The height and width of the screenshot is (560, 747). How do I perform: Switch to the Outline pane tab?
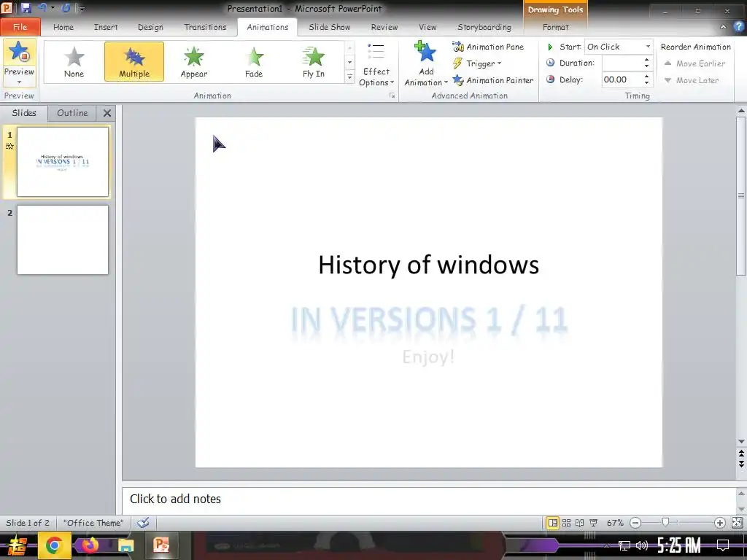pos(72,113)
